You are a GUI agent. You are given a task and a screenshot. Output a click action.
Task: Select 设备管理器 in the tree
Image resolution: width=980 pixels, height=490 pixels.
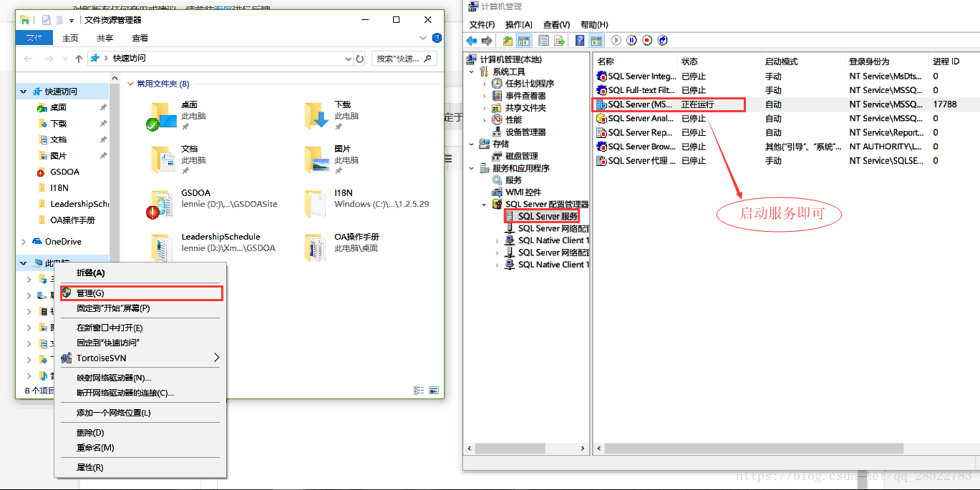pos(525,132)
